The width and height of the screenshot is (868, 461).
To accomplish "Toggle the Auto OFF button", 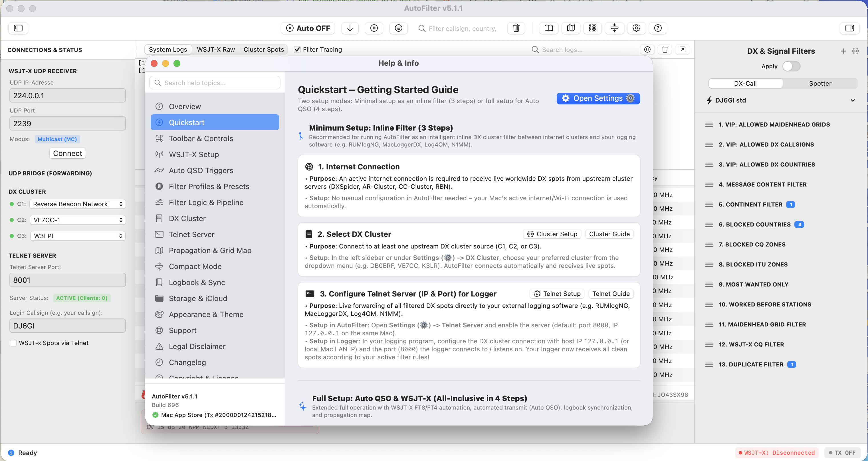I will tap(308, 28).
